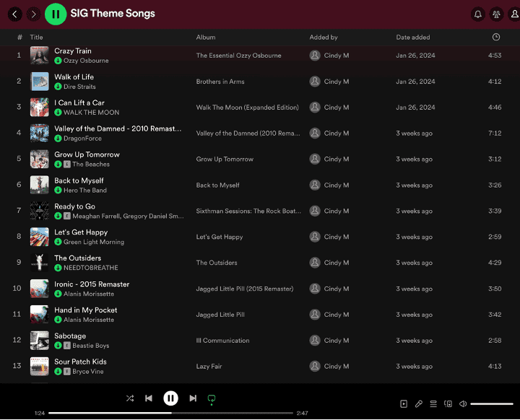
Task: Mute the volume speaker icon
Action: coord(463,404)
